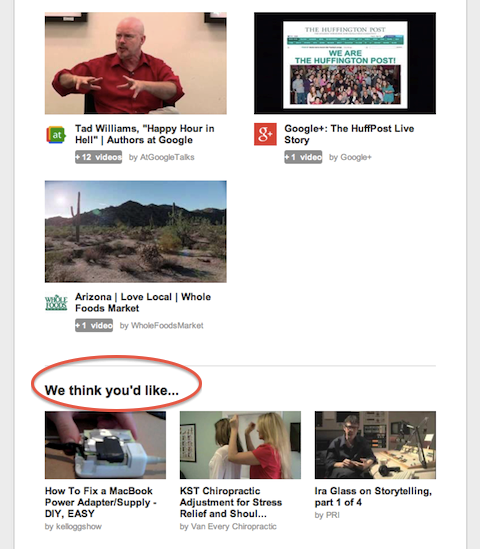Open 'Tad Williams, Happy Hour in Hell' title

pyautogui.click(x=145, y=134)
